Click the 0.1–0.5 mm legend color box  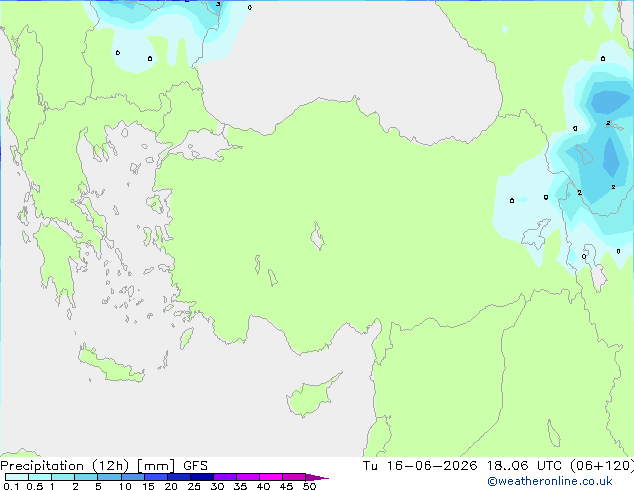coord(17,477)
